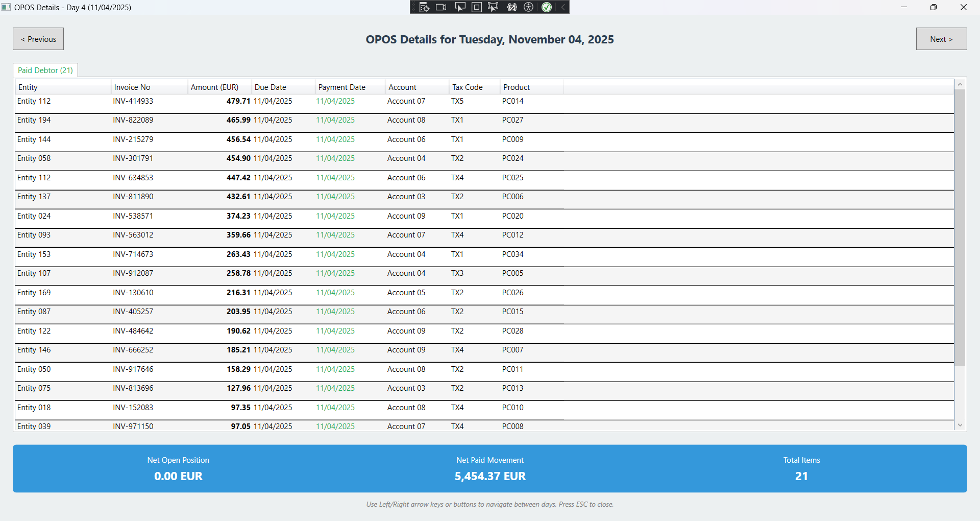
Task: Open the accessibility checker icon
Action: 529,7
